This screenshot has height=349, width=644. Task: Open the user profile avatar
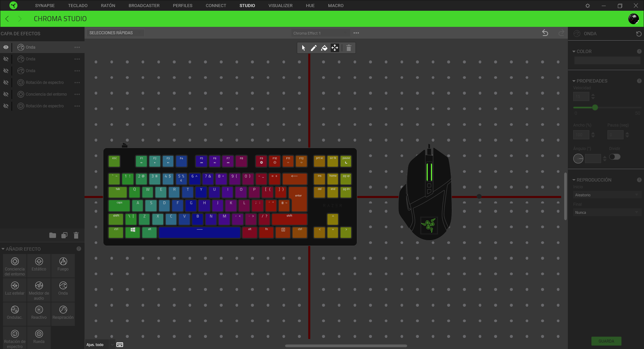coord(633,19)
